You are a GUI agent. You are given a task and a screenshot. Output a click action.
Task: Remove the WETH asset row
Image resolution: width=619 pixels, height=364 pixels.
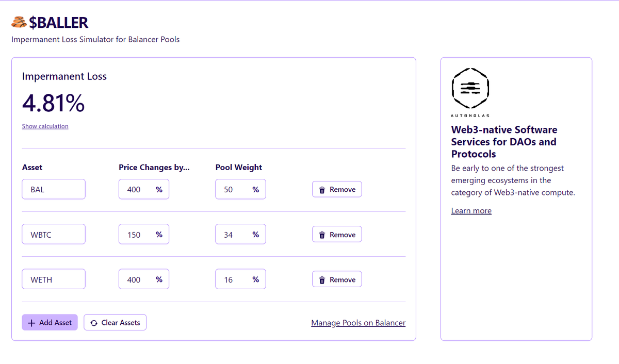tap(337, 279)
